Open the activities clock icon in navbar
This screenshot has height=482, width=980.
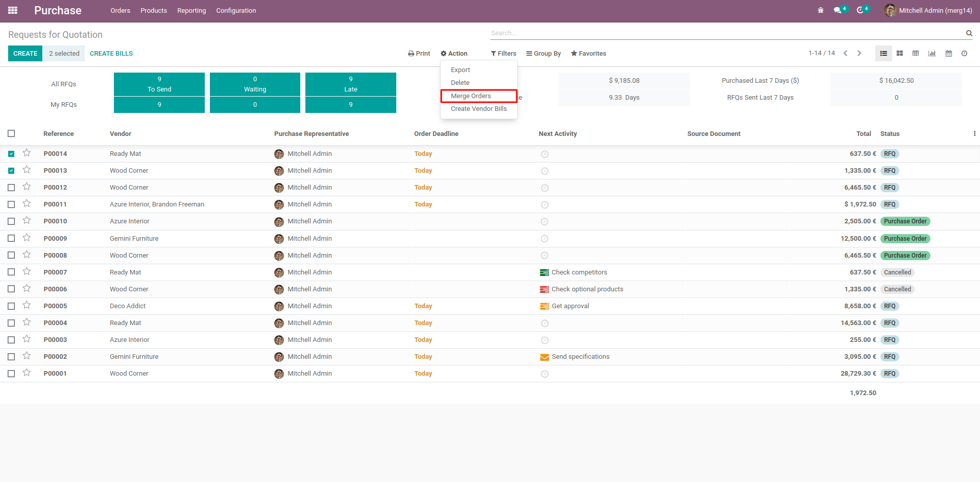point(860,10)
